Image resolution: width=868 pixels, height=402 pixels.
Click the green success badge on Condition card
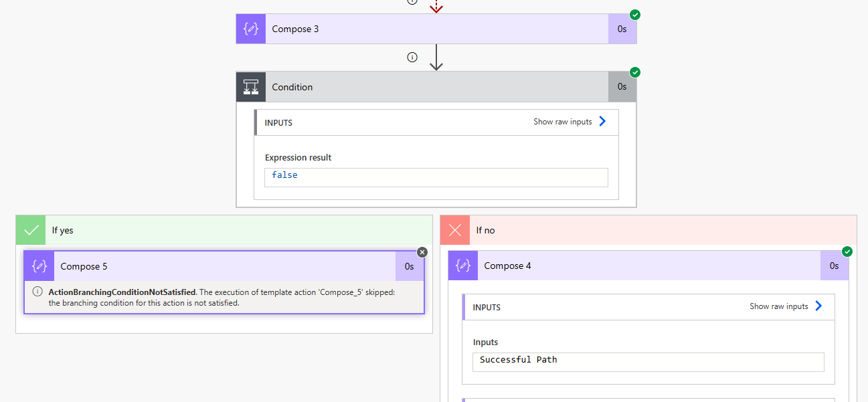(x=635, y=72)
